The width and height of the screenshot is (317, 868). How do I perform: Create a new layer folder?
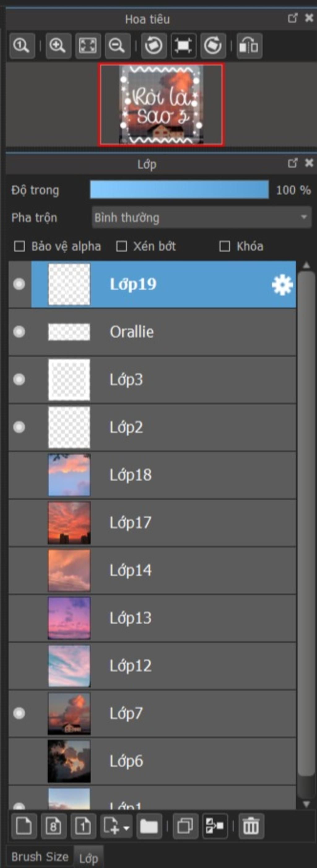click(x=149, y=826)
